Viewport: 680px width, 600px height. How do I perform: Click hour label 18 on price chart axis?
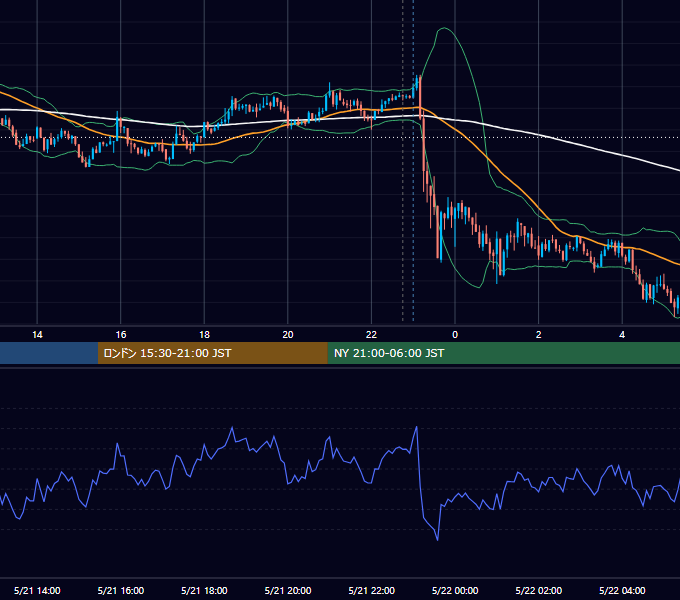(x=204, y=335)
